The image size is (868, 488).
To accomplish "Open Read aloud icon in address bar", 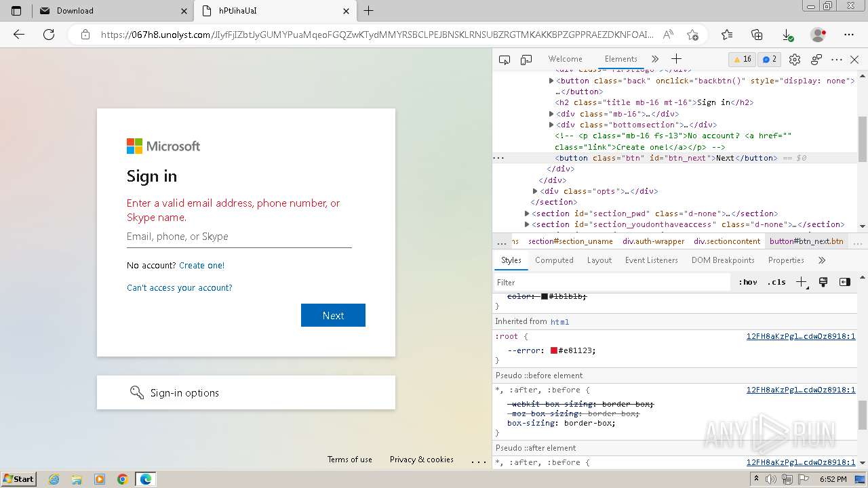I will tap(669, 35).
